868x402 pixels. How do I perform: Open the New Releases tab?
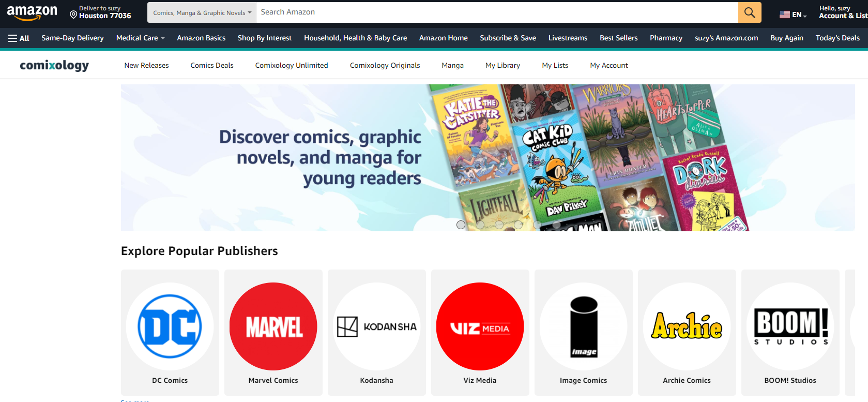(x=147, y=66)
